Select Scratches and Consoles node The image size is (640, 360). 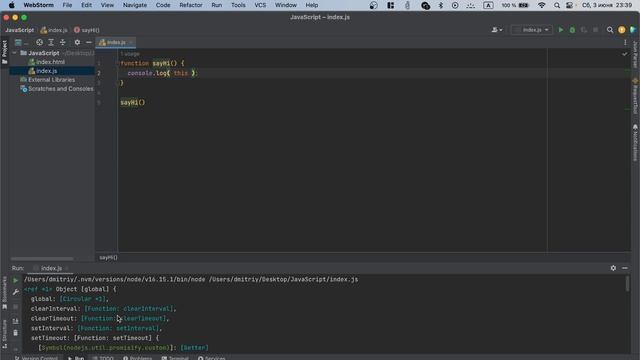coord(57,89)
